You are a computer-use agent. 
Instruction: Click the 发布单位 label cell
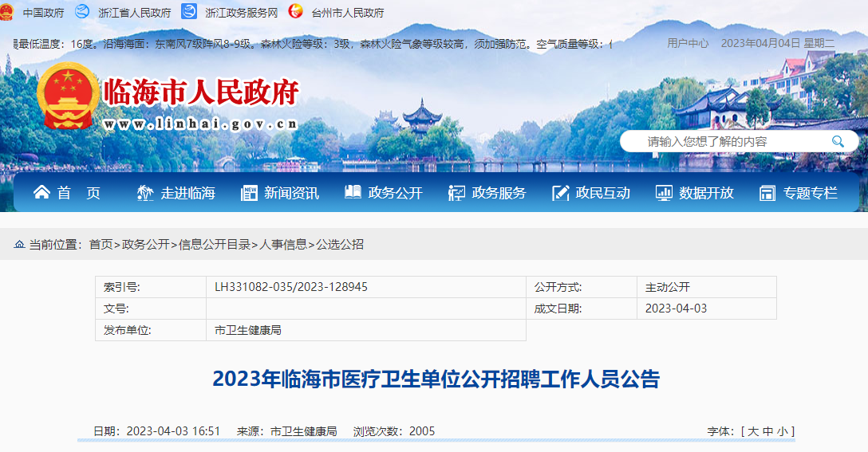[151, 330]
